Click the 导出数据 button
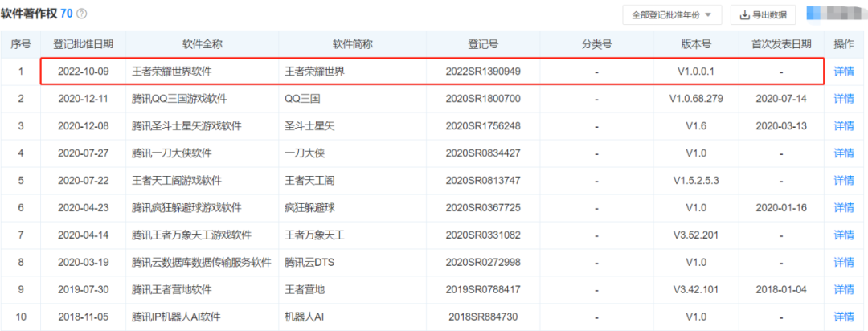This screenshot has width=868, height=331. pos(764,15)
